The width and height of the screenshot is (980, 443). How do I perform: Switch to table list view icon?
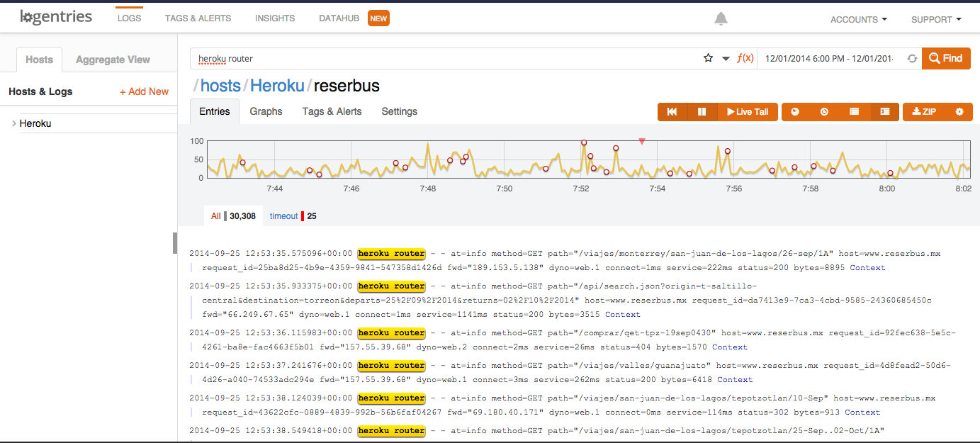[855, 112]
